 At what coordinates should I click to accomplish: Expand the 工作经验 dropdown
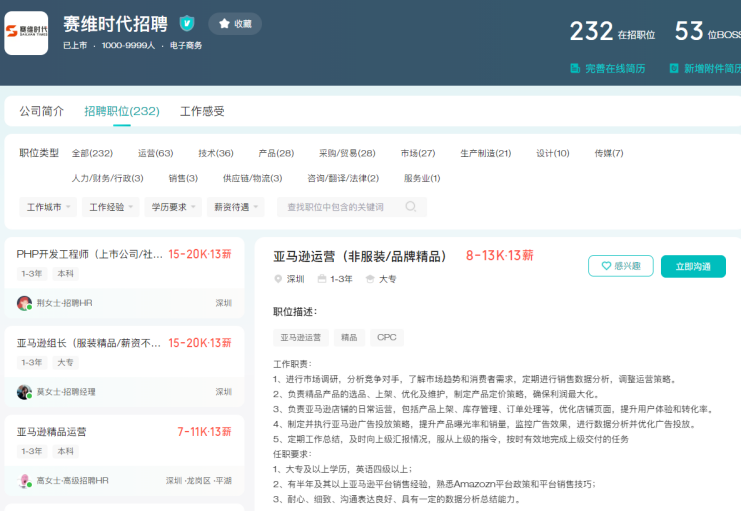111,207
